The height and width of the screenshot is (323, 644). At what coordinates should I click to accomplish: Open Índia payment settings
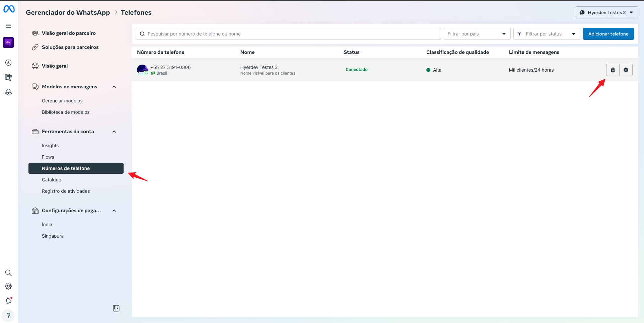(x=47, y=225)
